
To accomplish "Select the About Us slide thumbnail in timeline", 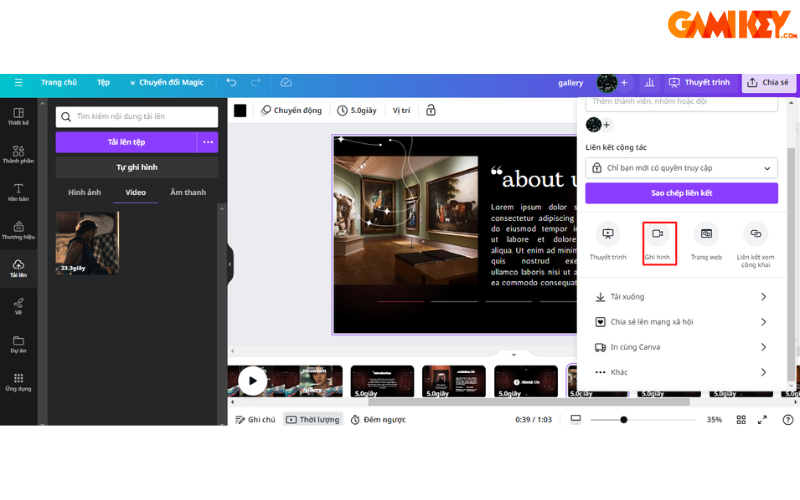I will coord(526,381).
